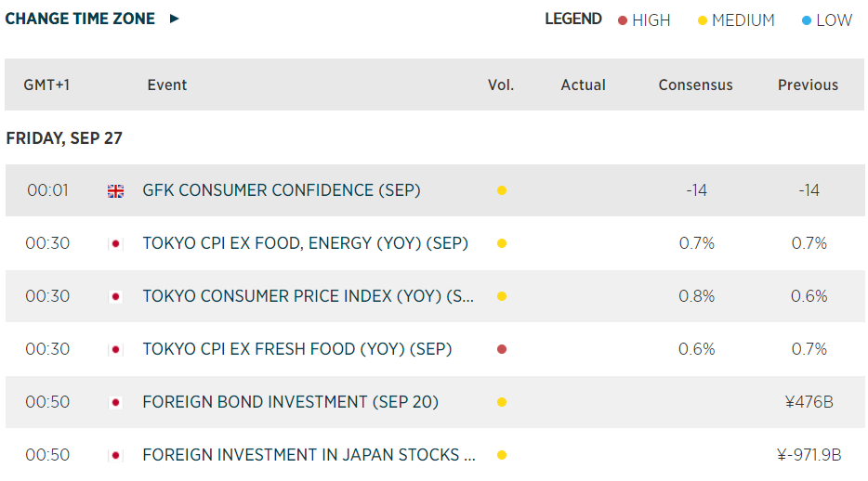Click Japan flag beside Tokyo Consumer Price Index

115,297
